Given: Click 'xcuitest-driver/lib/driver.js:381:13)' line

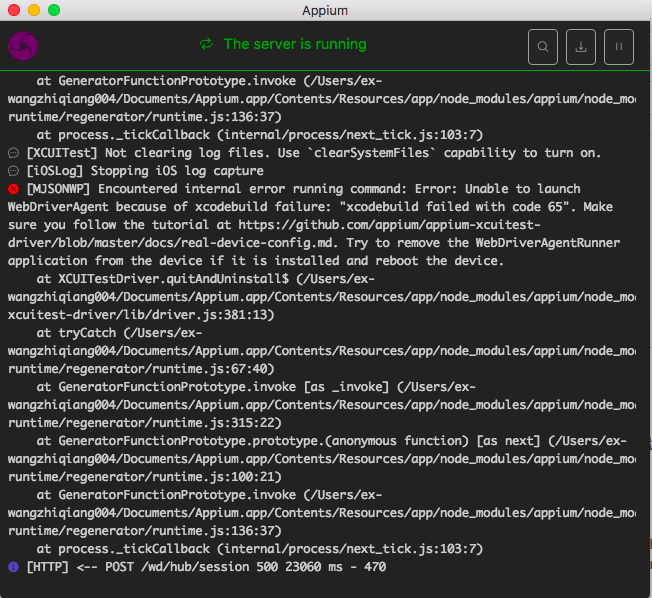Looking at the screenshot, I should click(141, 315).
